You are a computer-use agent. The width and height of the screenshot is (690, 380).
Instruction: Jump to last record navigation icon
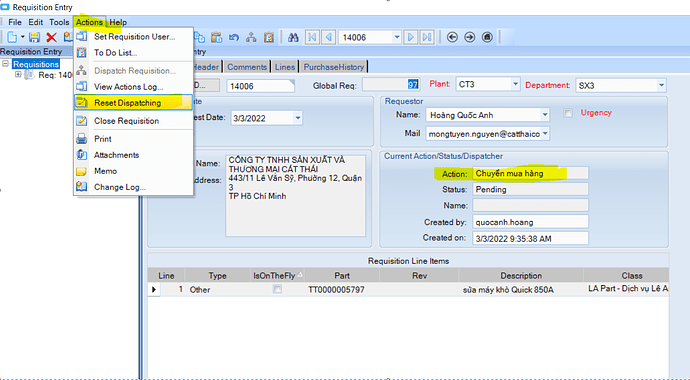tap(427, 37)
